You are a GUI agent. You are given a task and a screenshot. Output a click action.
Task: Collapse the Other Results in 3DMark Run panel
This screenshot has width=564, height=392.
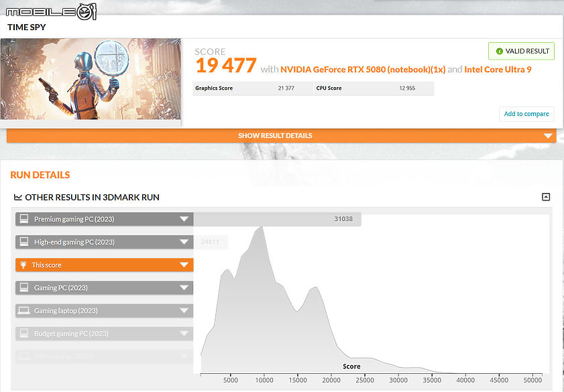[546, 197]
